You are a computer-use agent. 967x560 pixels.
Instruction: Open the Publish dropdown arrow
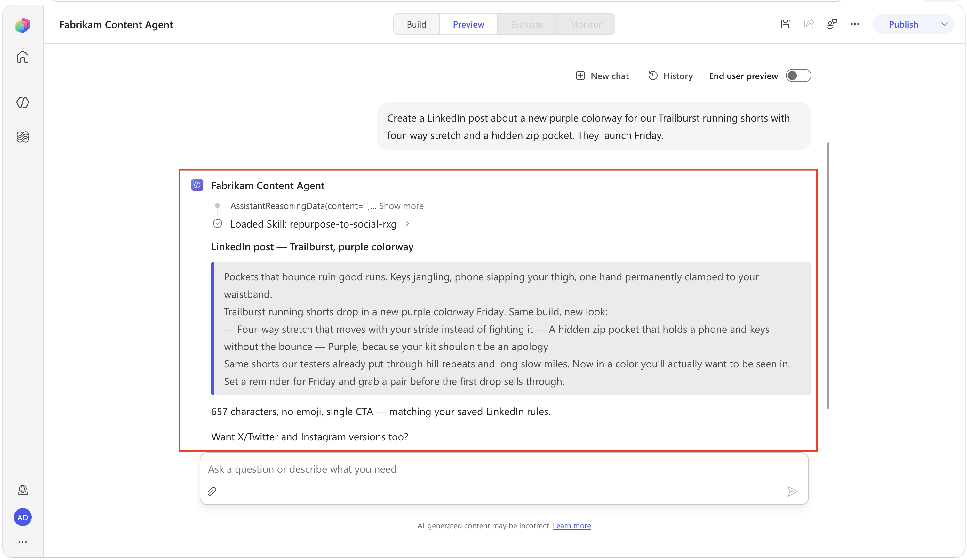tap(944, 24)
